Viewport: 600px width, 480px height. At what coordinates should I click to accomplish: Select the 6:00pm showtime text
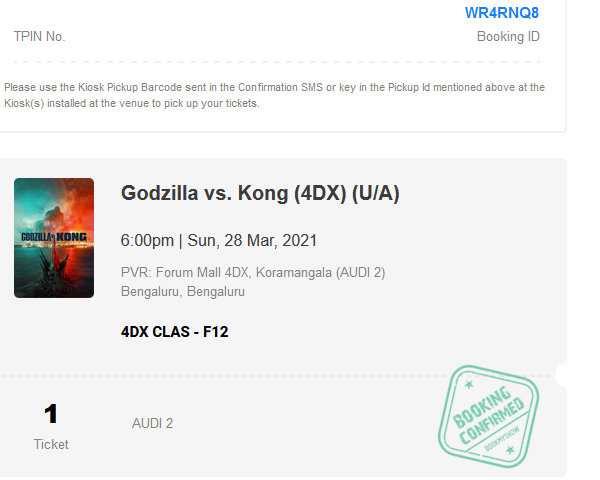pos(146,241)
